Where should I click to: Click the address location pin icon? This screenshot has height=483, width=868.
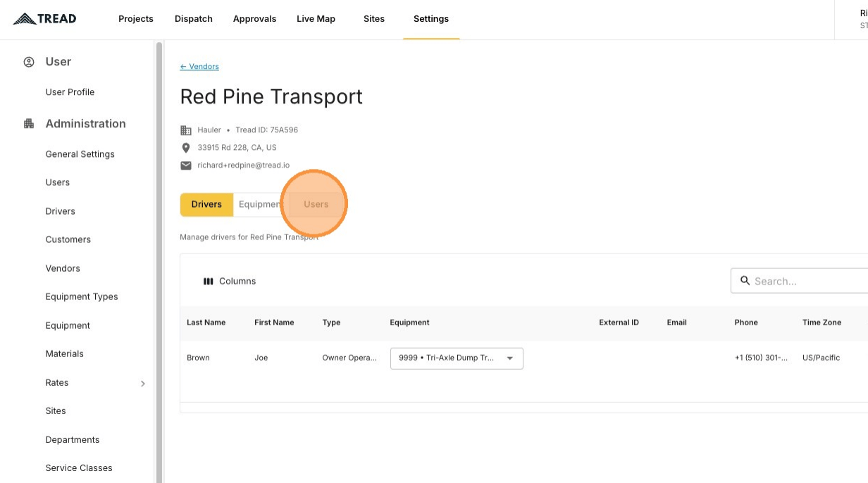186,148
